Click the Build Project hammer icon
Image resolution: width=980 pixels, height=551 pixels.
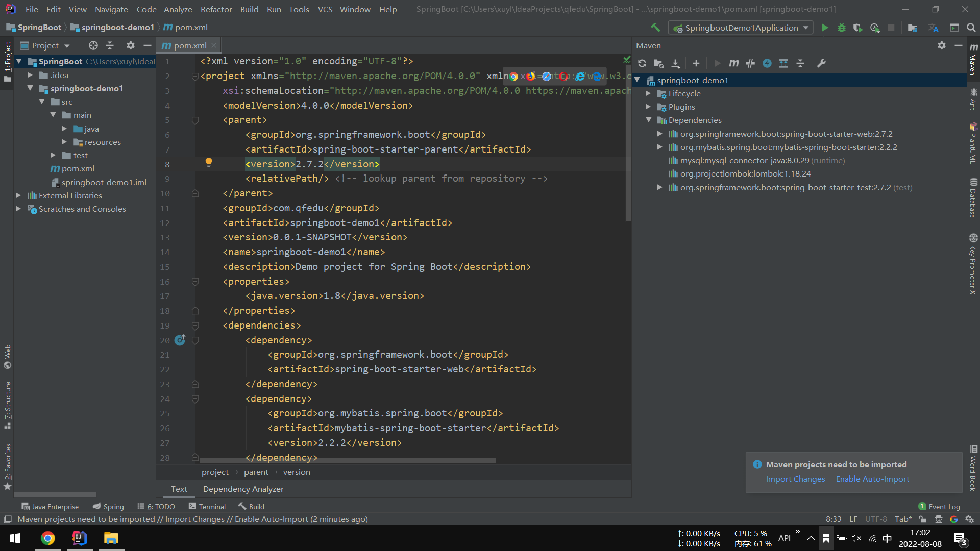tap(655, 28)
